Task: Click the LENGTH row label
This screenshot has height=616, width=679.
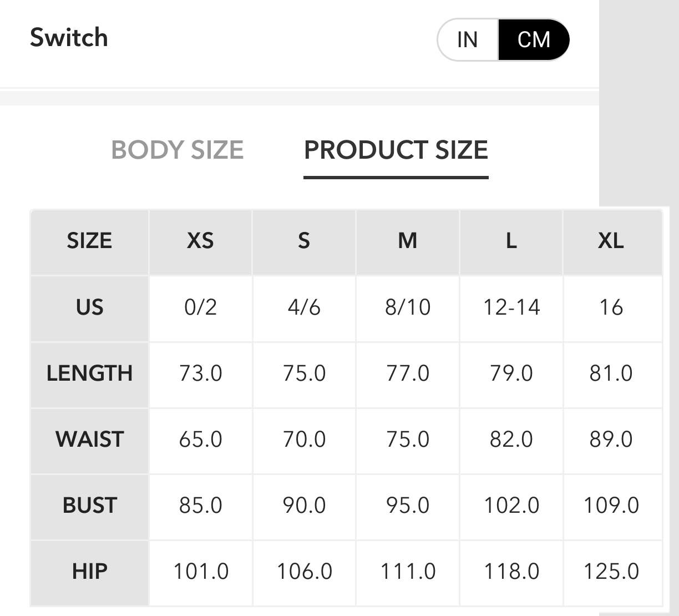Action: click(89, 373)
